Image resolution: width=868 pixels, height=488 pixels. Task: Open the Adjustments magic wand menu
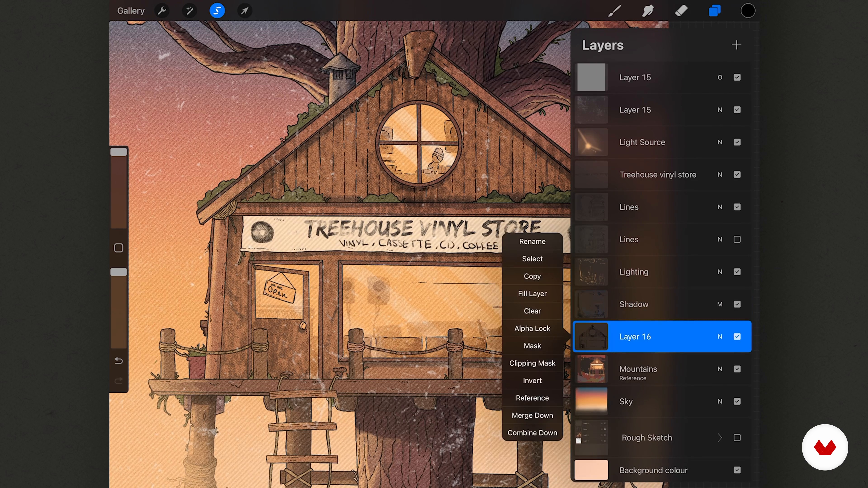click(190, 11)
